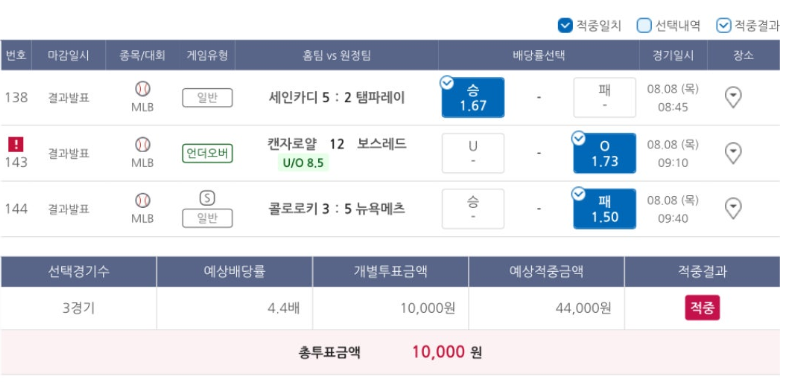Open the location pin for game 144
Image resolution: width=790 pixels, height=386 pixels.
click(x=733, y=209)
